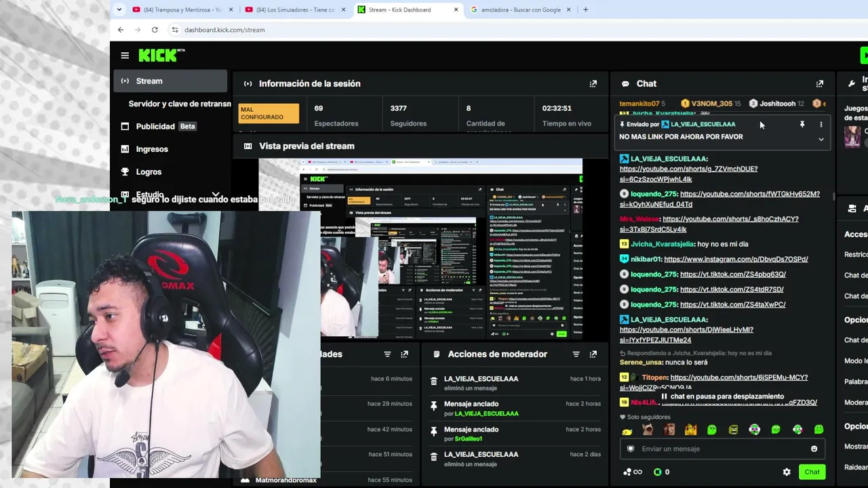The image size is (868, 488).
Task: Unpin the pinned chat message
Action: click(x=802, y=125)
